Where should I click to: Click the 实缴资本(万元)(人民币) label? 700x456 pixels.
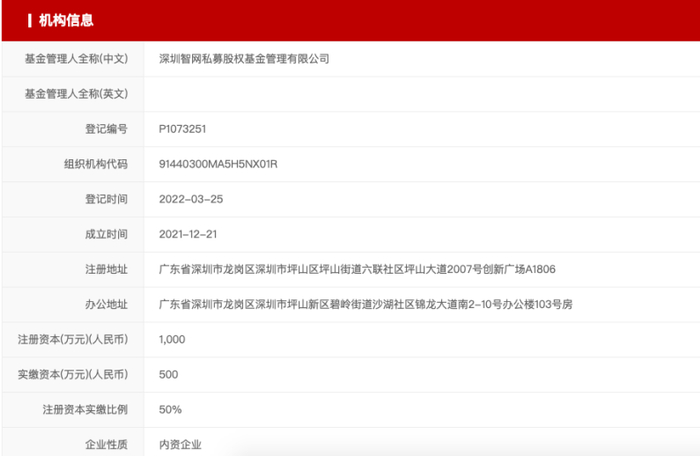pos(73,374)
